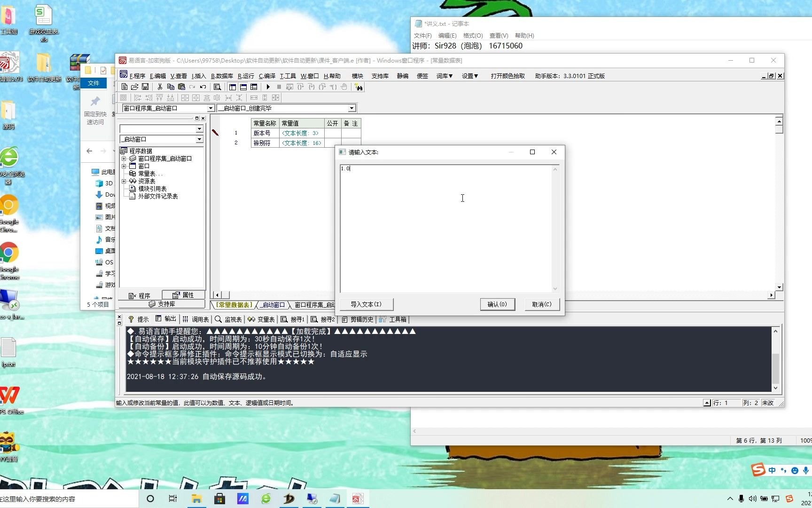Viewport: 812px width, 508px height.
Task: Click the 支持库 button in left panel
Action: click(x=162, y=304)
